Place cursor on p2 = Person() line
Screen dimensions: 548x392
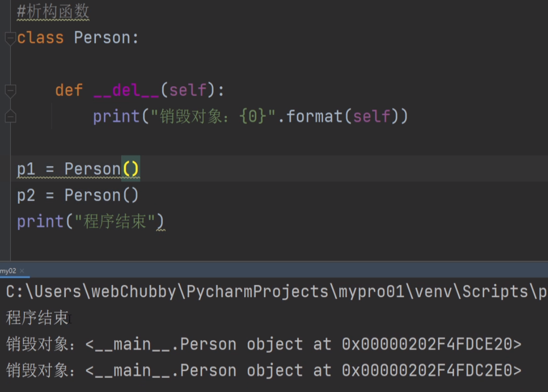point(78,195)
